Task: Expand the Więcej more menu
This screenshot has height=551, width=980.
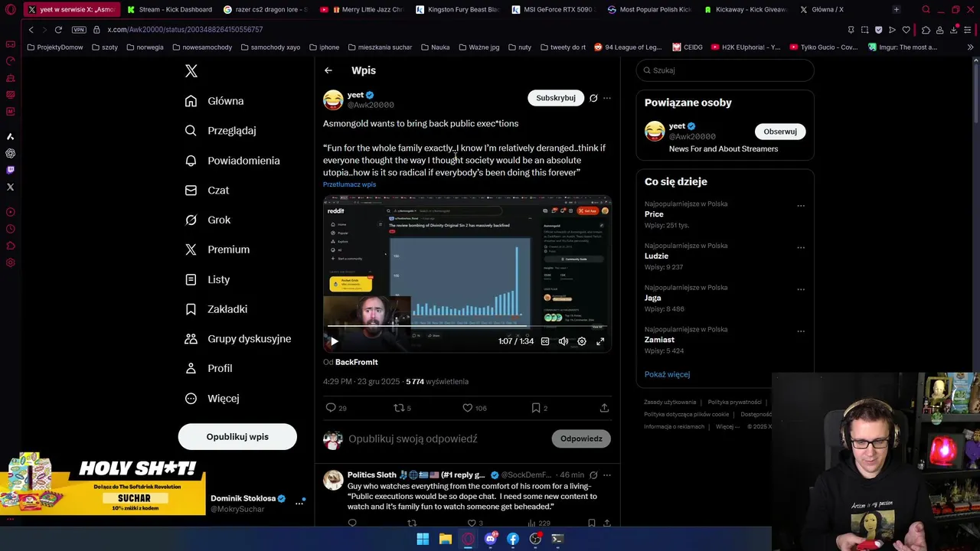Action: 212,398
